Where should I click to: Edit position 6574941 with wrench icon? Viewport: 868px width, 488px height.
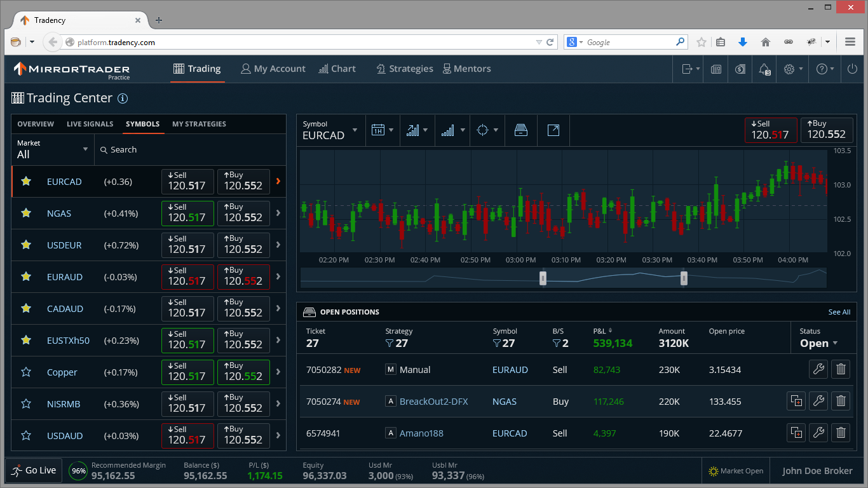pyautogui.click(x=818, y=433)
